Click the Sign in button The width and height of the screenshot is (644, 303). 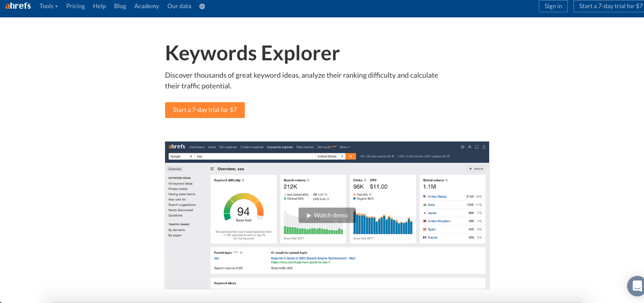pyautogui.click(x=553, y=6)
